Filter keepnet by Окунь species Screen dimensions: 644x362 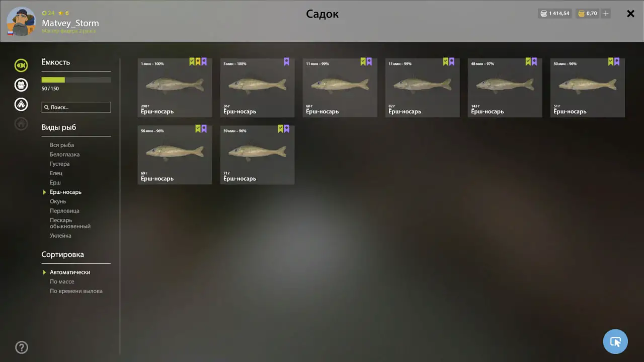58,201
